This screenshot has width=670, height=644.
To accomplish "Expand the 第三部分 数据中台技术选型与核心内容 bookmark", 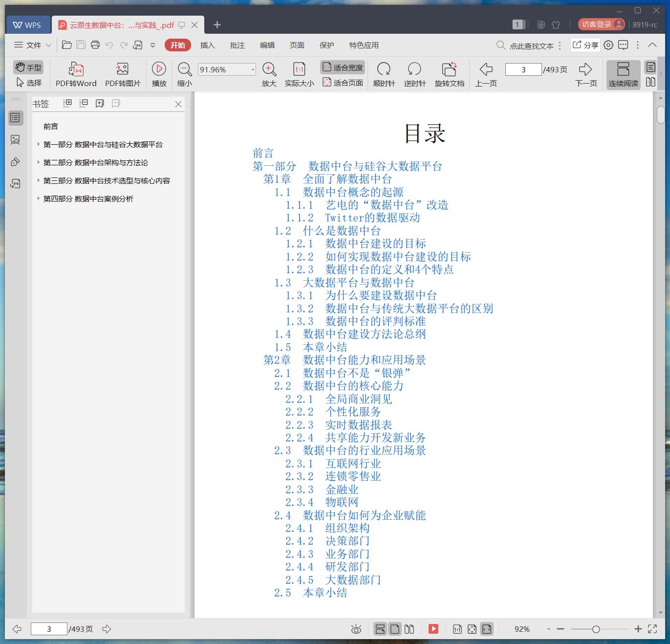I will tap(38, 180).
